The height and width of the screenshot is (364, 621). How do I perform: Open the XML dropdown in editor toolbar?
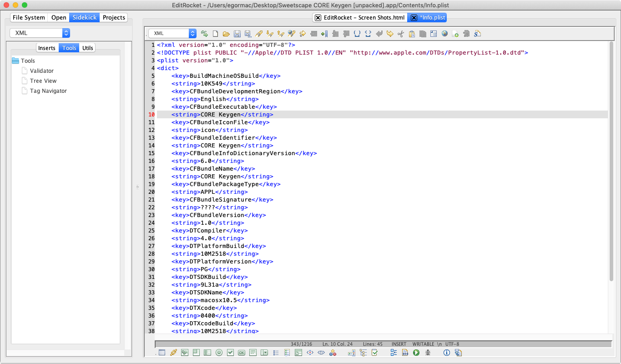[x=172, y=33]
